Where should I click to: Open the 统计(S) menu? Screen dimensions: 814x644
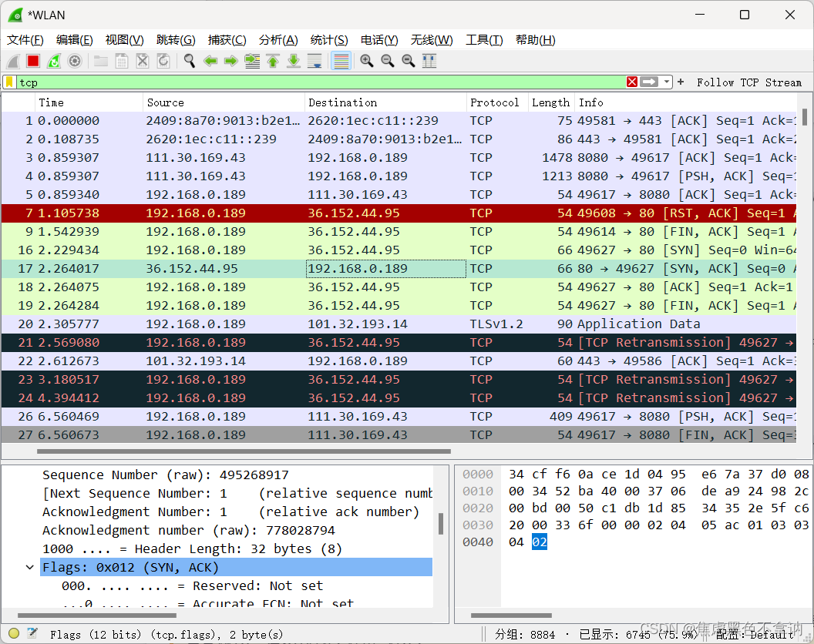[x=328, y=40]
